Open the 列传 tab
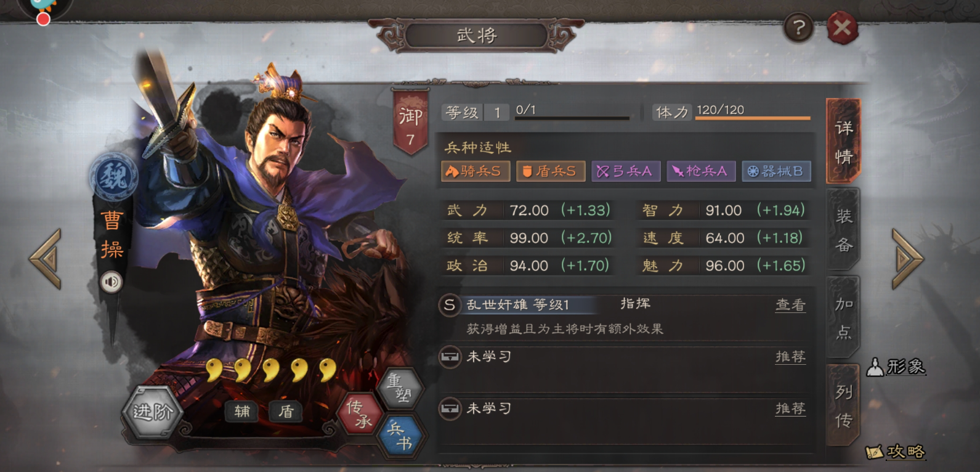Image resolution: width=980 pixels, height=472 pixels. (x=843, y=405)
